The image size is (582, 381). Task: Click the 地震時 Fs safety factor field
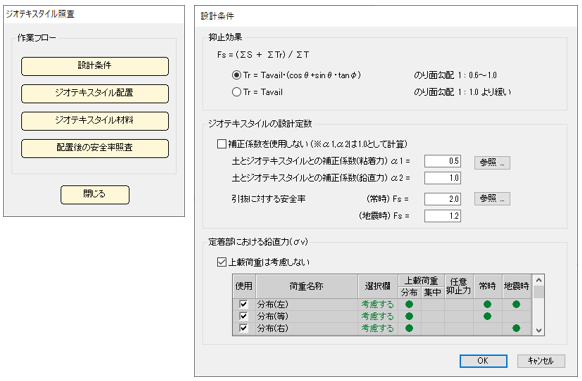coord(442,216)
